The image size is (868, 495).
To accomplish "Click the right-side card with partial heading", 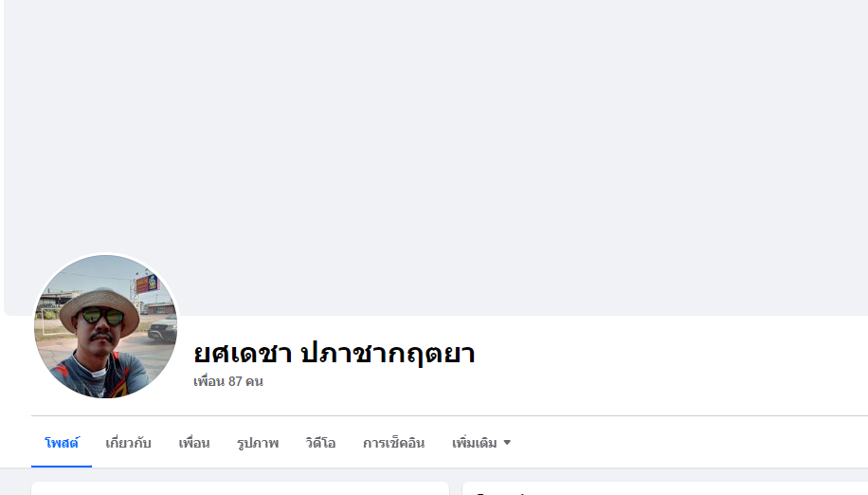I will (665, 488).
